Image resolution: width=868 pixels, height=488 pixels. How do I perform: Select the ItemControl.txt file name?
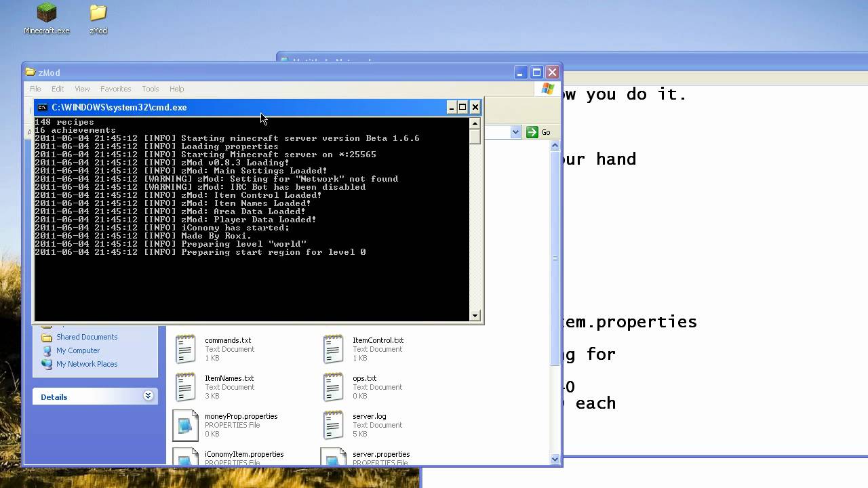coord(378,340)
